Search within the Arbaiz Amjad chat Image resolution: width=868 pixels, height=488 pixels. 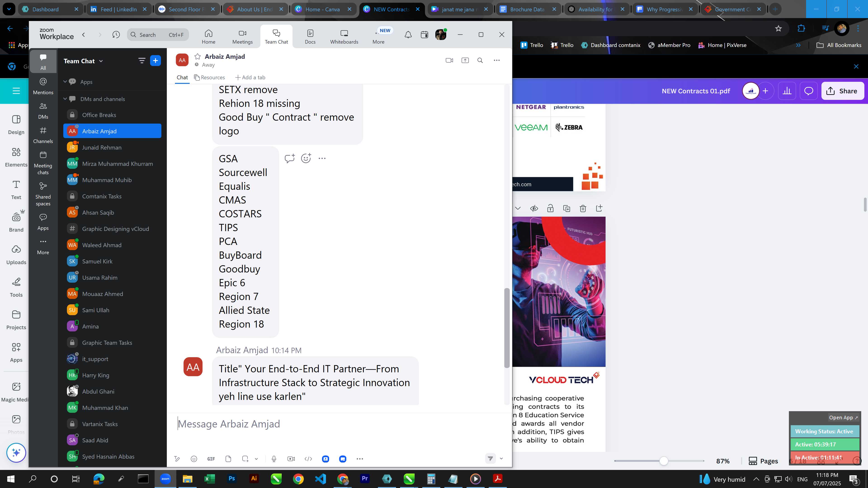pyautogui.click(x=480, y=60)
